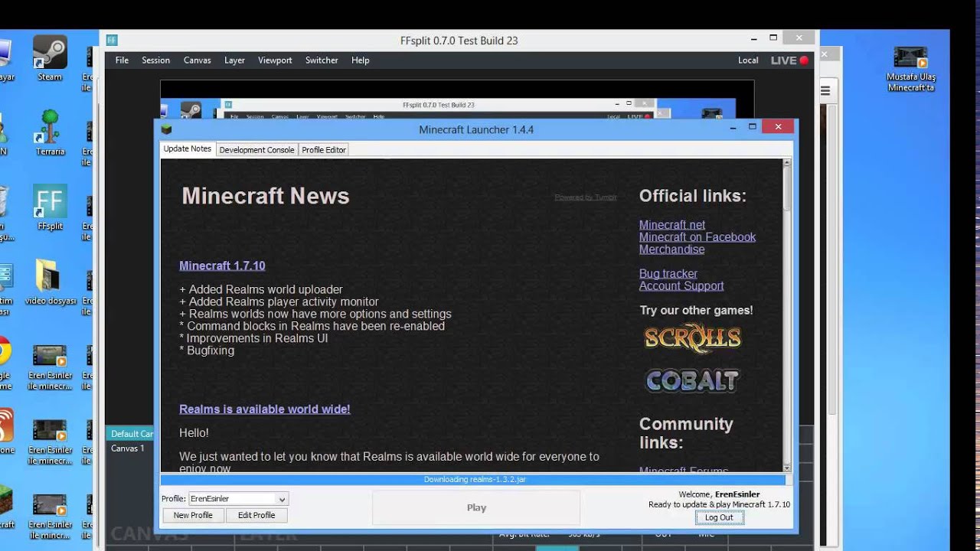The image size is (980, 551).
Task: Open the Session menu in FFsplit
Action: coord(155,60)
